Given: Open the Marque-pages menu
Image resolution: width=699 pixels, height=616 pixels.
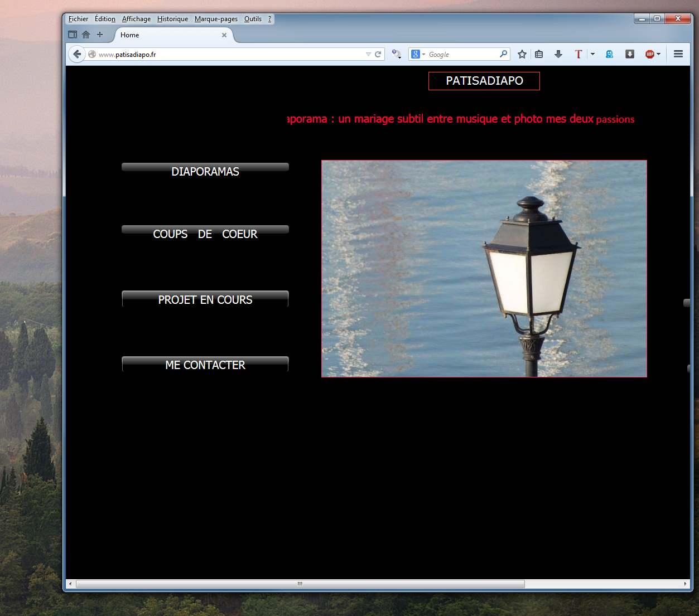Looking at the screenshot, I should point(216,19).
